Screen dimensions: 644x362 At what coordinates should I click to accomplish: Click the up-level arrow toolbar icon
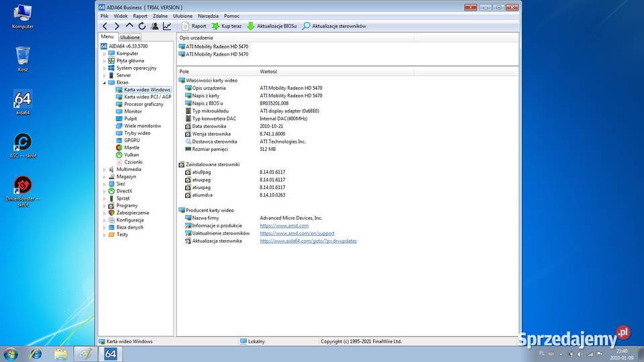129,26
